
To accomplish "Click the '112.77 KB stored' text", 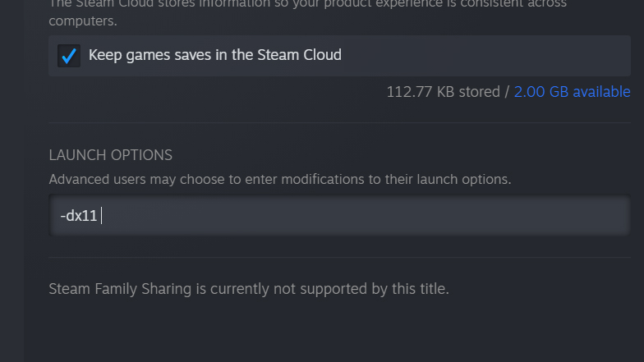I will click(444, 92).
